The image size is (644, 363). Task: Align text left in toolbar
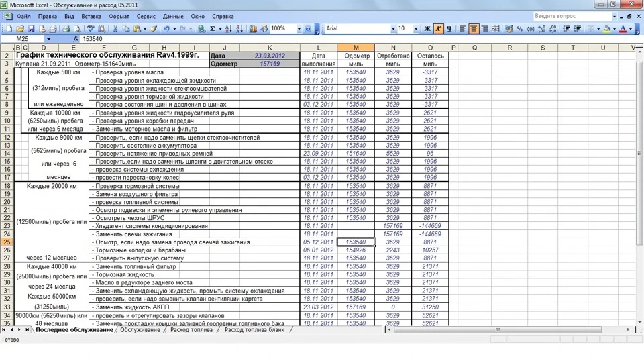pos(462,29)
